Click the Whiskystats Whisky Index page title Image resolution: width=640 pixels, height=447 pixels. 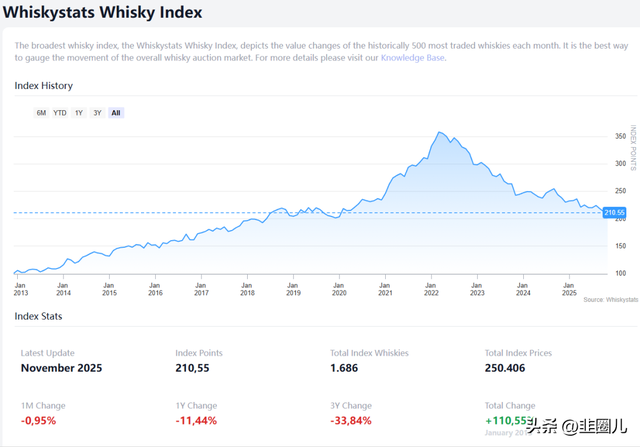104,13
